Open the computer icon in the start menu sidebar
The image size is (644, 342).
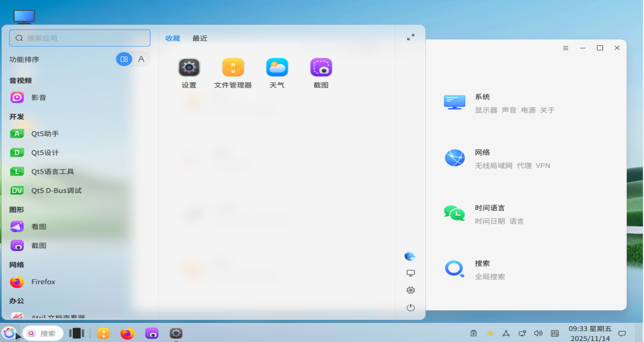coord(411,273)
